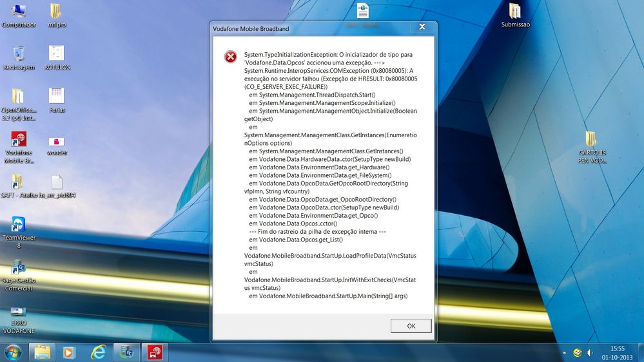Open the Windows Start menu

(13, 352)
